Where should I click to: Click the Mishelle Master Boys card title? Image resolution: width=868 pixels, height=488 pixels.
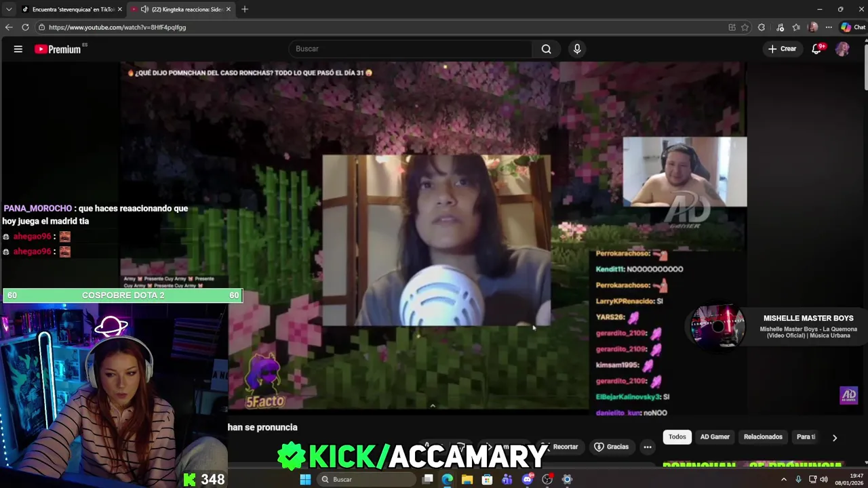click(808, 318)
